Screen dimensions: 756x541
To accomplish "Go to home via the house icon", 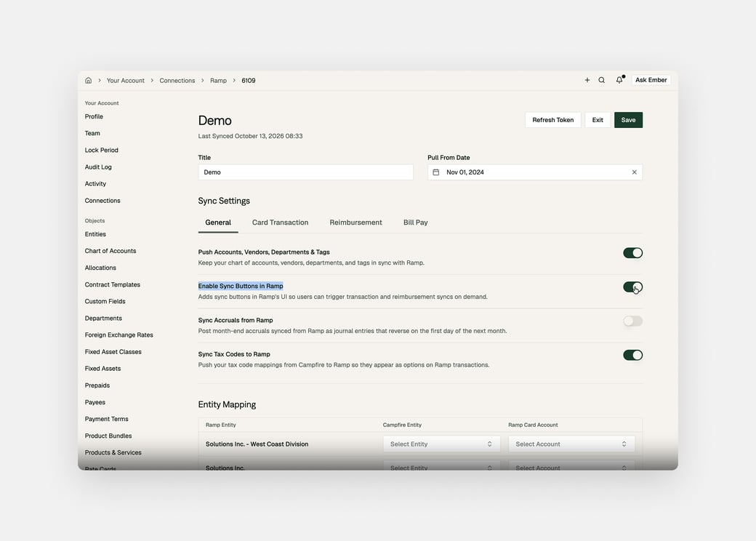I will [x=88, y=81].
